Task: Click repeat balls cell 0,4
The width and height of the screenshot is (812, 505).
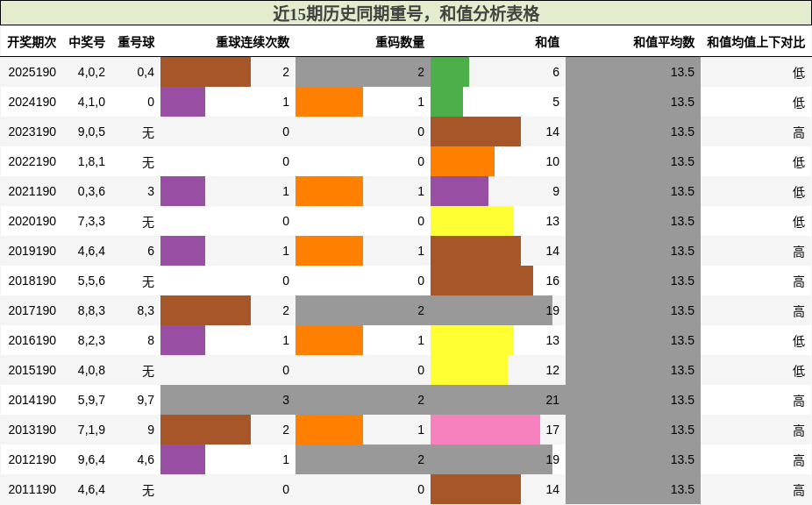Action: [x=146, y=72]
